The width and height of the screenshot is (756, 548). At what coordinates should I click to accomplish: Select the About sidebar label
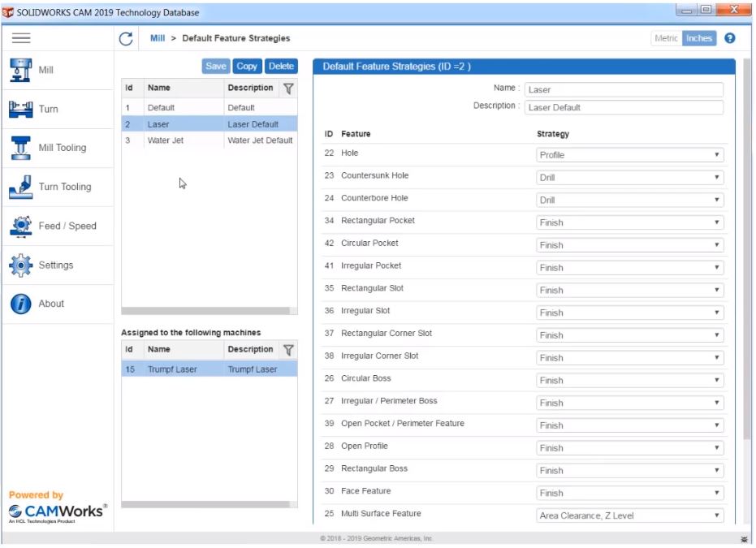tap(51, 304)
